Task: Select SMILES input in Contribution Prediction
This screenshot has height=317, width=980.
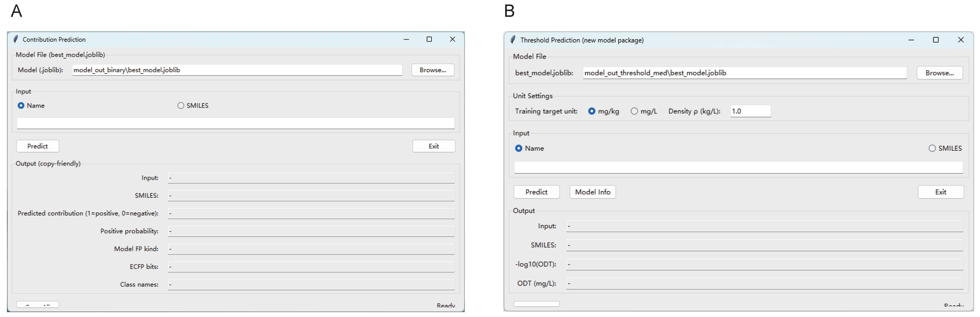Action: pos(181,106)
